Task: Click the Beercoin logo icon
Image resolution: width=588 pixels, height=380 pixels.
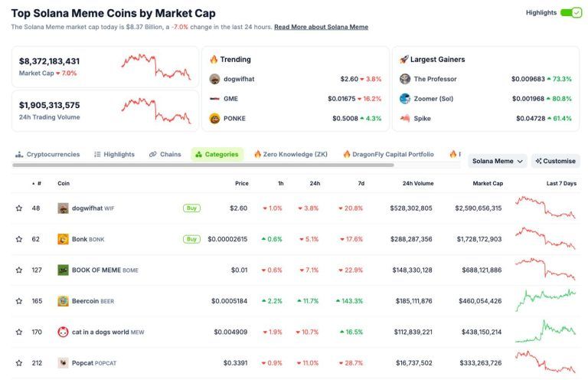Action: (x=63, y=301)
